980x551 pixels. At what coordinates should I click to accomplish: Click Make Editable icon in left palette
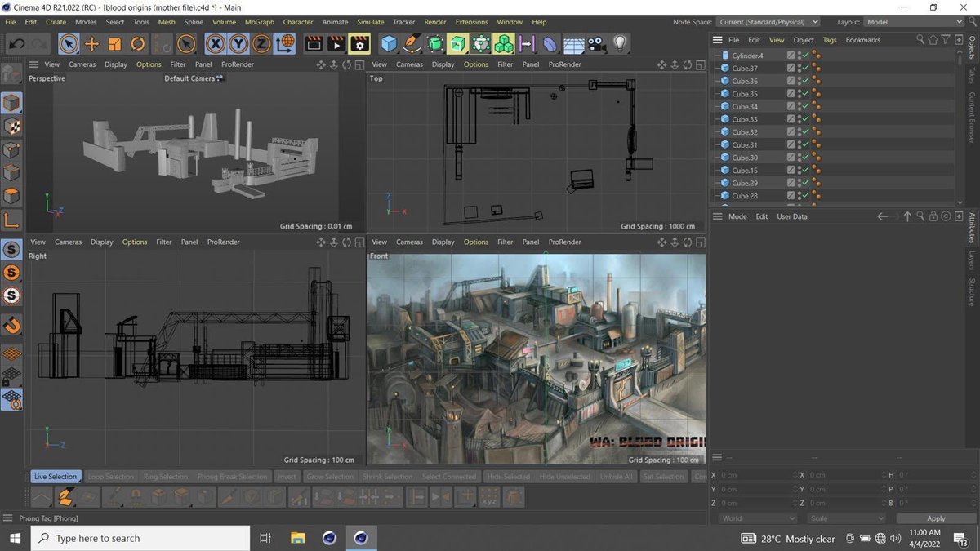click(x=11, y=73)
